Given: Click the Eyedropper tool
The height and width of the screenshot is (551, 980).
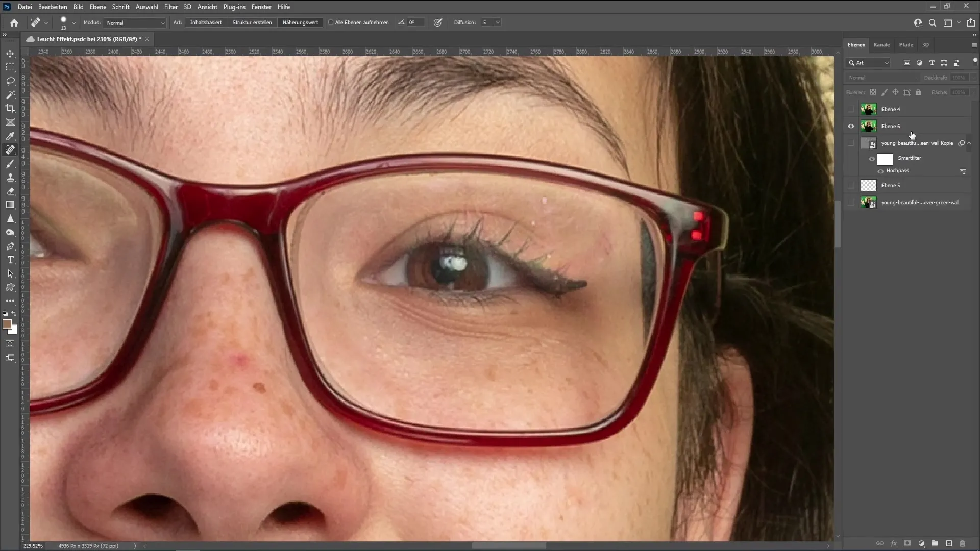Looking at the screenshot, I should 10,135.
